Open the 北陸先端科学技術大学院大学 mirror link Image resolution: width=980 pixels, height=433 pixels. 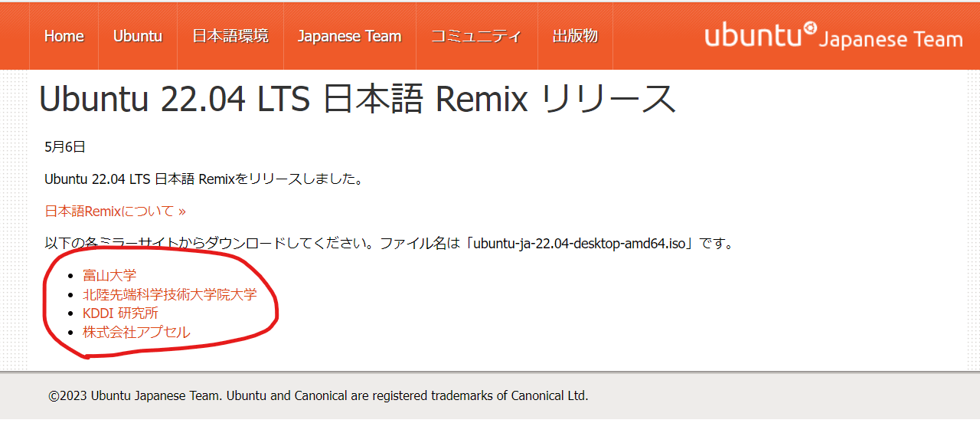click(170, 294)
